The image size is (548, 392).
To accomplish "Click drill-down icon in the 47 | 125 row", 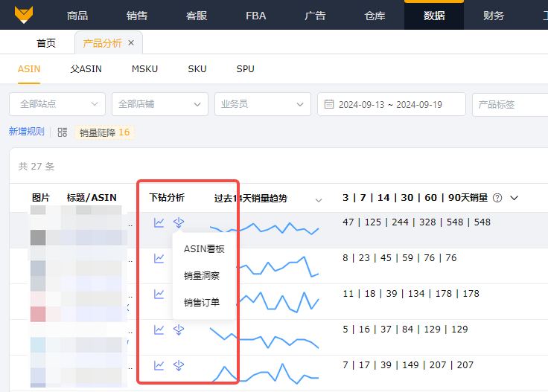I will tap(179, 222).
